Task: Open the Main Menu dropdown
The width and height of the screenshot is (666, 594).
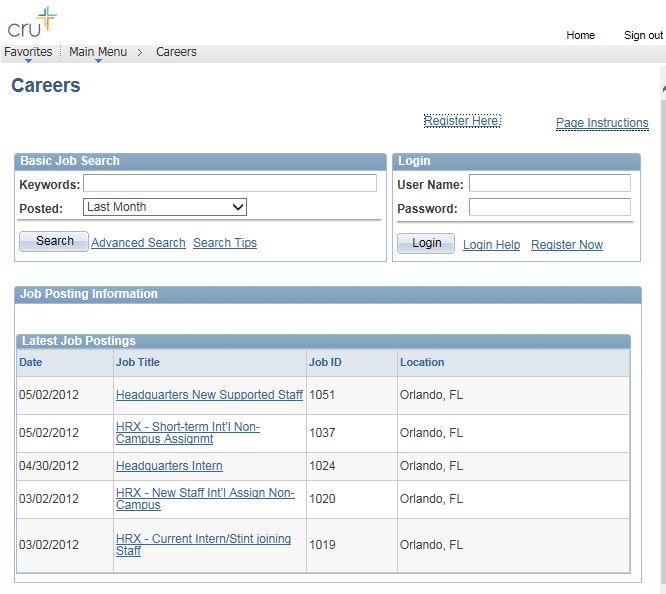Action: click(x=98, y=52)
